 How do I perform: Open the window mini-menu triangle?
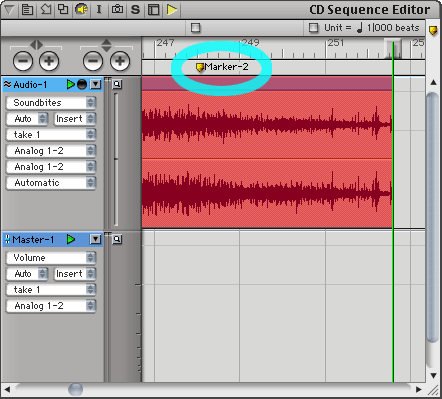click(9, 10)
